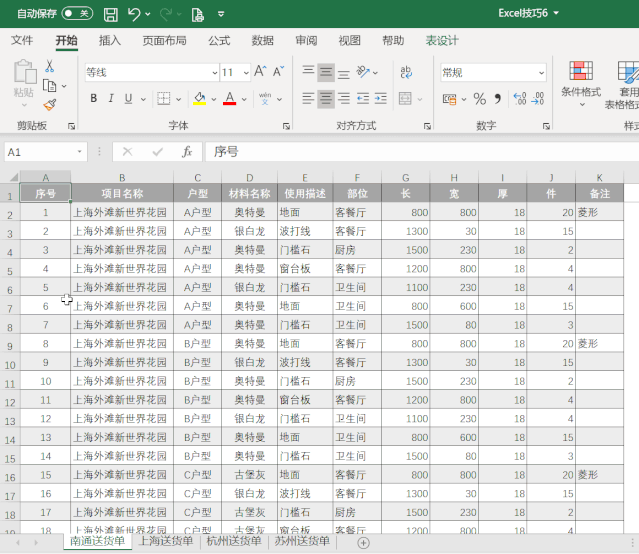Open the 数据 ribbon tab
The height and width of the screenshot is (554, 639).
[263, 41]
